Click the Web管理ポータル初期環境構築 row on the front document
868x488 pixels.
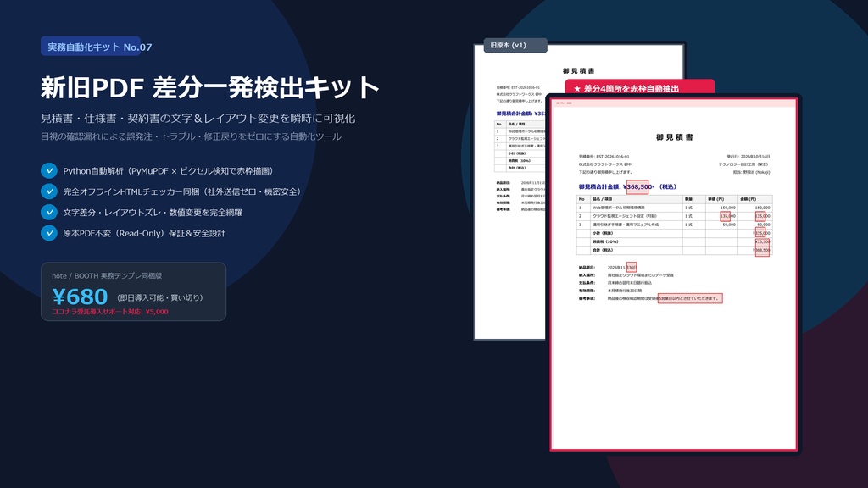[x=674, y=208]
